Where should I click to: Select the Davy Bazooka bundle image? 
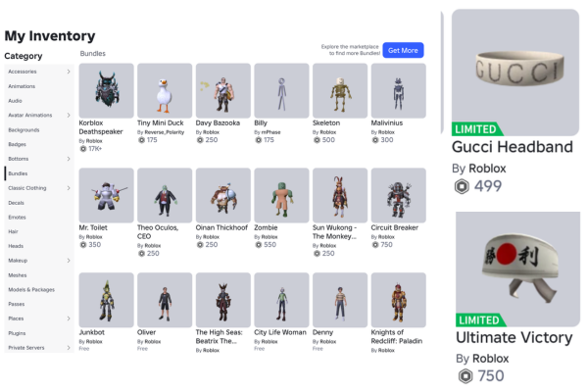click(x=223, y=91)
